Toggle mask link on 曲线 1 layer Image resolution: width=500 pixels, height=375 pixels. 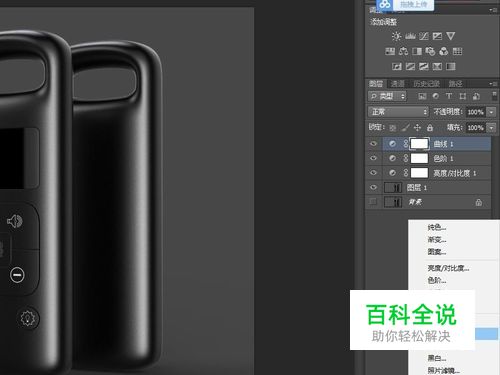coord(405,144)
